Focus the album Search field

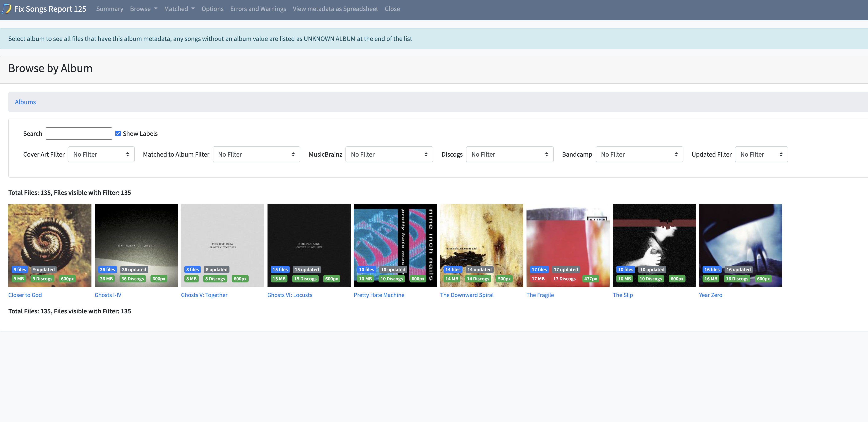79,133
